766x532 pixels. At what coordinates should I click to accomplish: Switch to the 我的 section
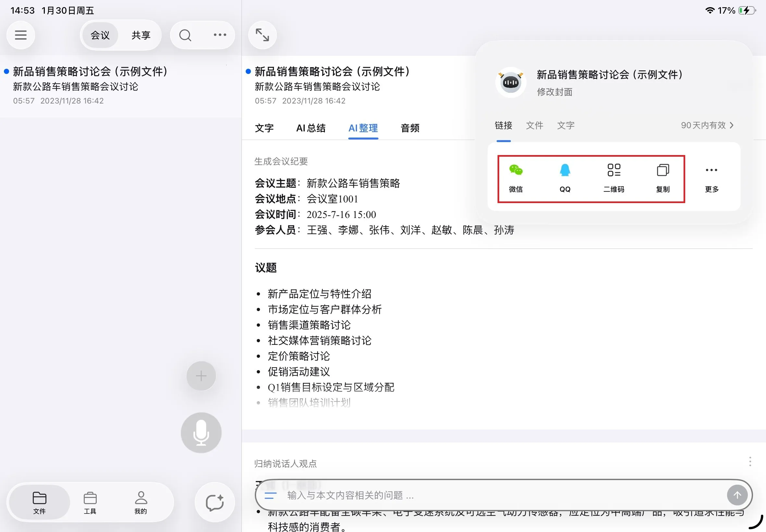coord(141,502)
